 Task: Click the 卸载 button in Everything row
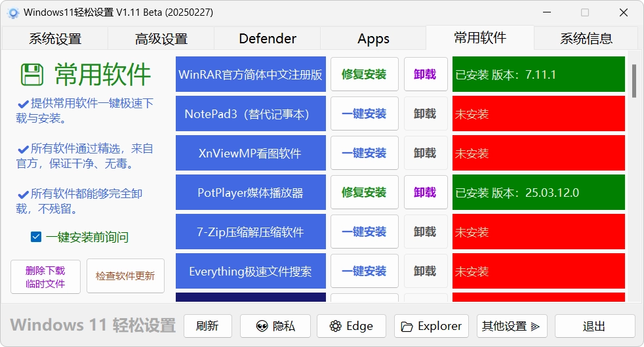click(x=426, y=272)
